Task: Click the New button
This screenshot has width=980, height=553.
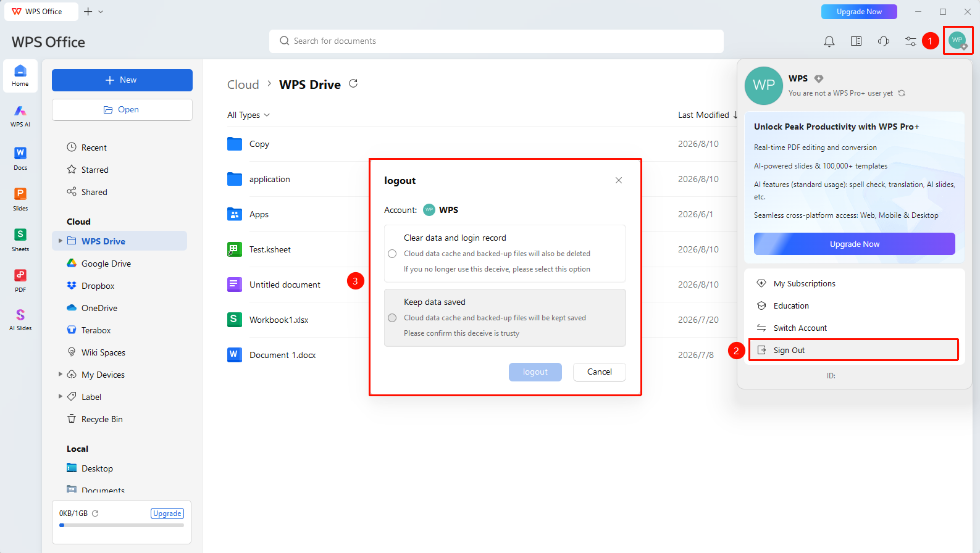Action: tap(122, 80)
